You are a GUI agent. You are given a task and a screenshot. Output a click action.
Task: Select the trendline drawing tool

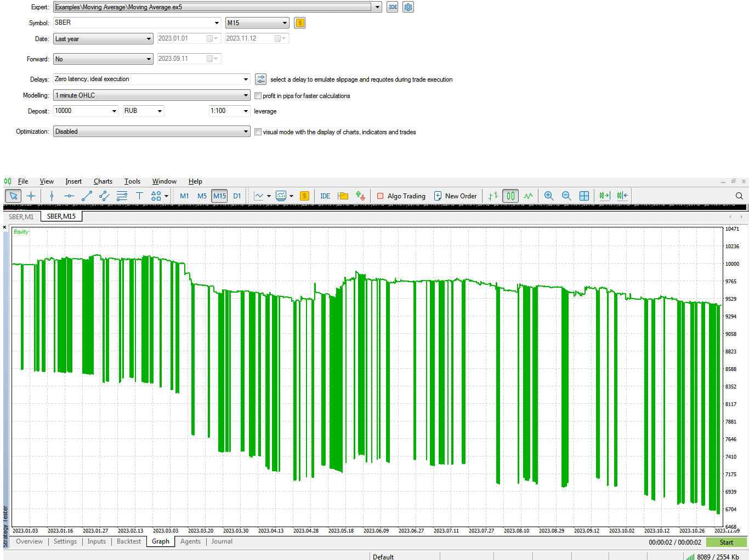coord(87,196)
